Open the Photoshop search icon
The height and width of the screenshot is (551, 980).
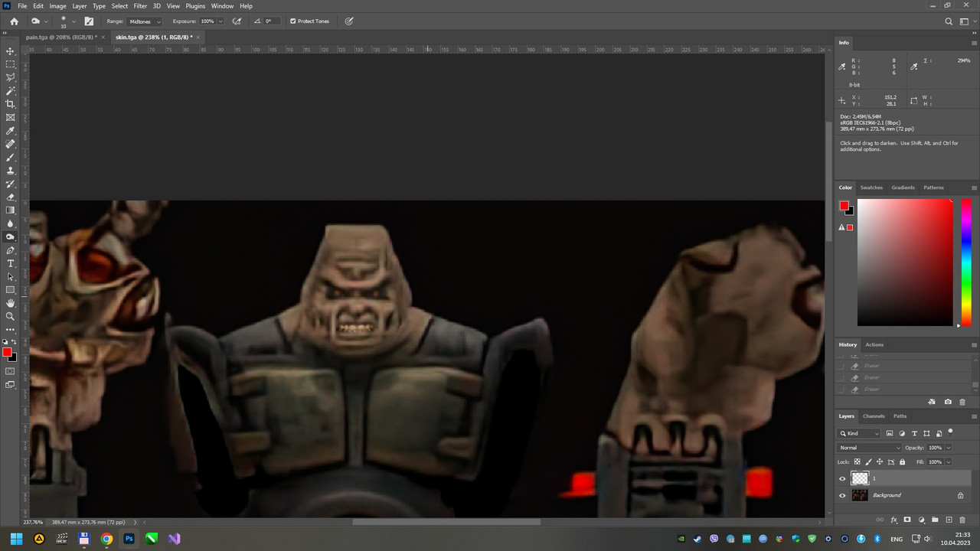[x=949, y=21]
